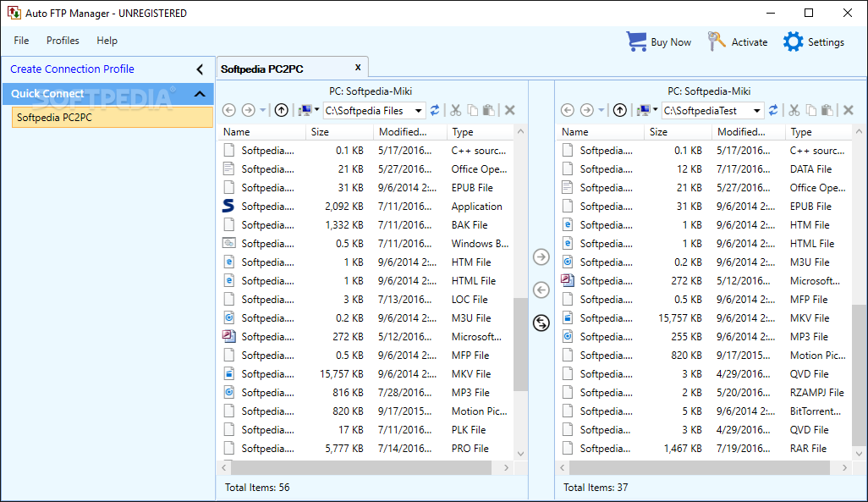Click the right pane horizontal scrollbar
The height and width of the screenshot is (502, 868).
(699, 467)
